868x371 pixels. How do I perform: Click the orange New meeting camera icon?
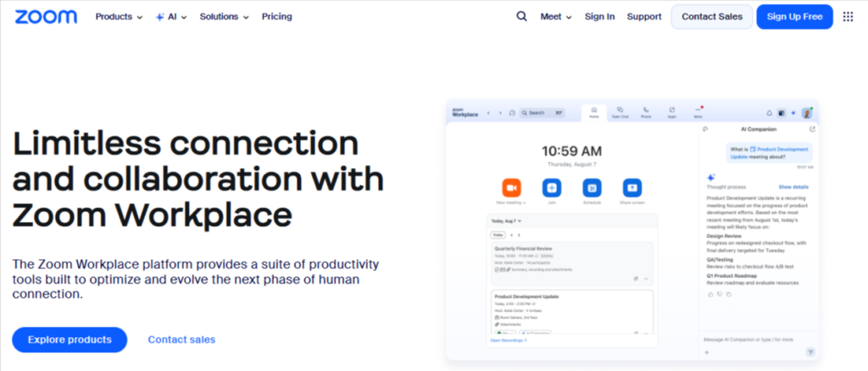[511, 188]
